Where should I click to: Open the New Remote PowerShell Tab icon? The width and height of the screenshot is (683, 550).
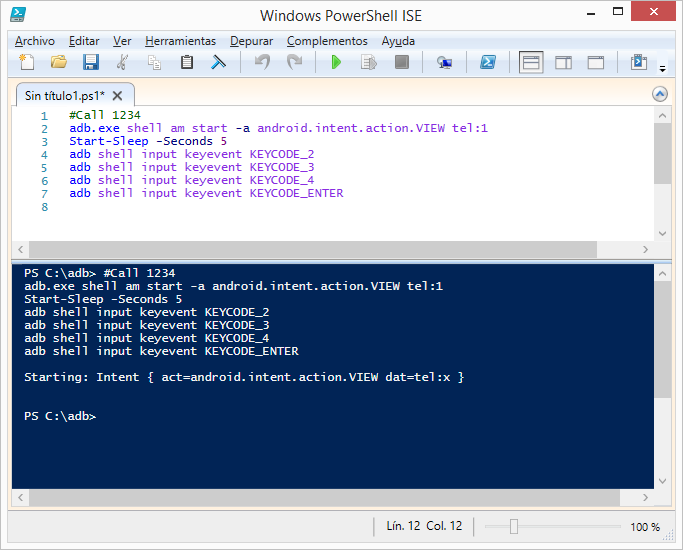(x=444, y=62)
